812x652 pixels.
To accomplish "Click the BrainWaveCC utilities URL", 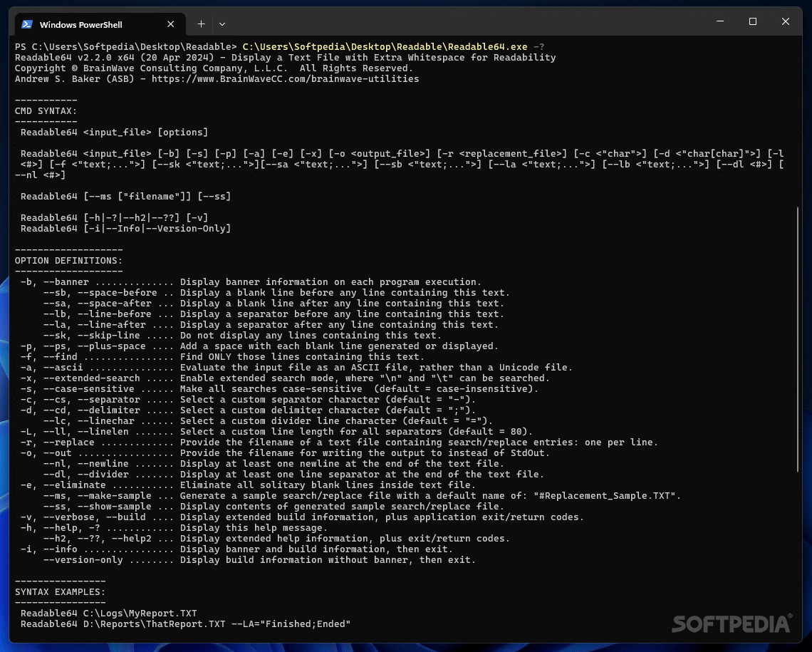I will click(286, 78).
